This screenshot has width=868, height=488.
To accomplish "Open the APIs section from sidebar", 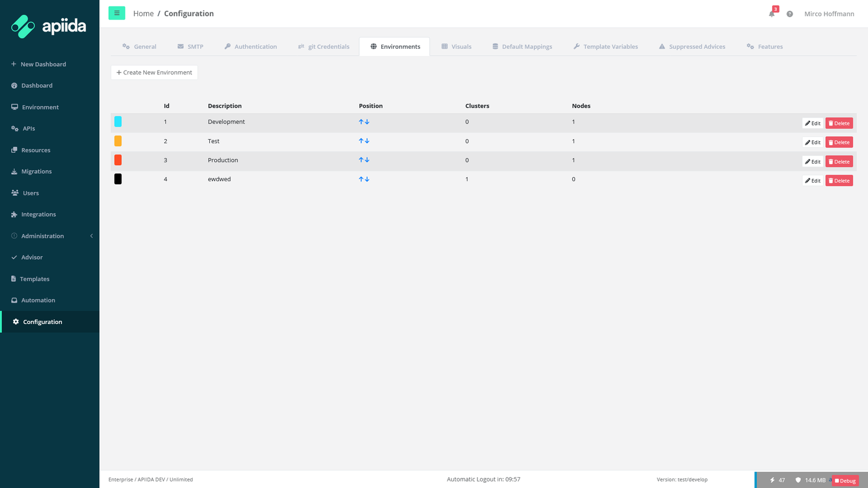I will pyautogui.click(x=28, y=128).
